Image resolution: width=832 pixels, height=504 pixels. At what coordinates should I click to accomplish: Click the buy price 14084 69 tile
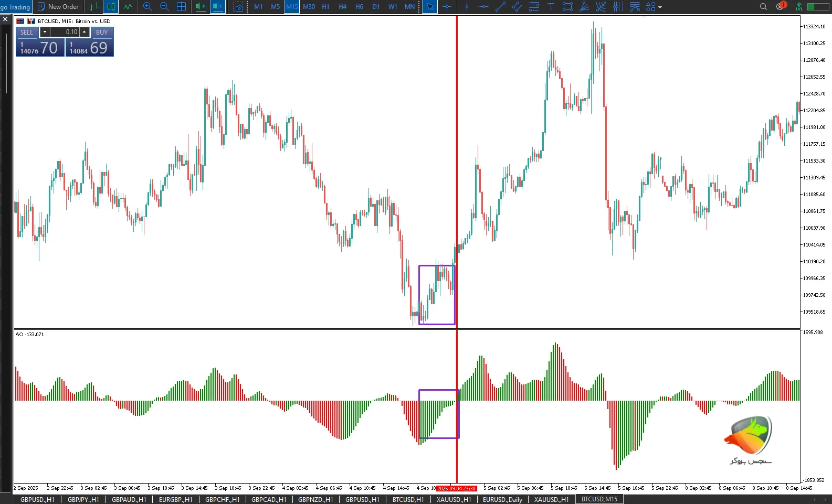(x=89, y=48)
